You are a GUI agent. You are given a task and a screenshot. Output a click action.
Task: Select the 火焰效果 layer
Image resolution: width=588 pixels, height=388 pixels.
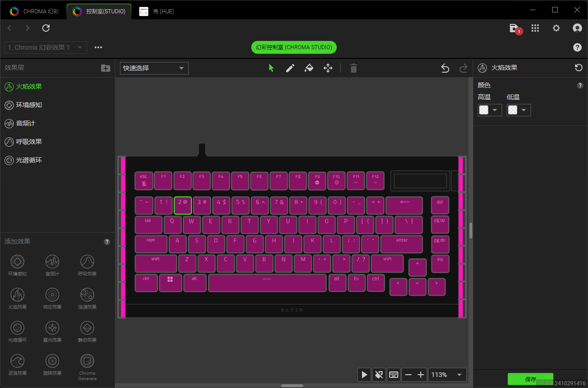point(57,86)
